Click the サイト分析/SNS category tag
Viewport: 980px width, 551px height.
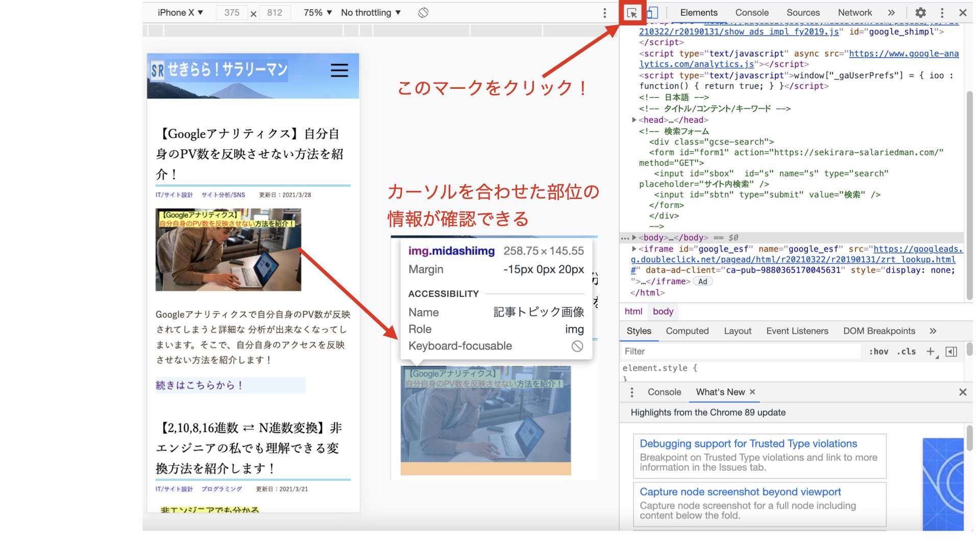coord(223,195)
